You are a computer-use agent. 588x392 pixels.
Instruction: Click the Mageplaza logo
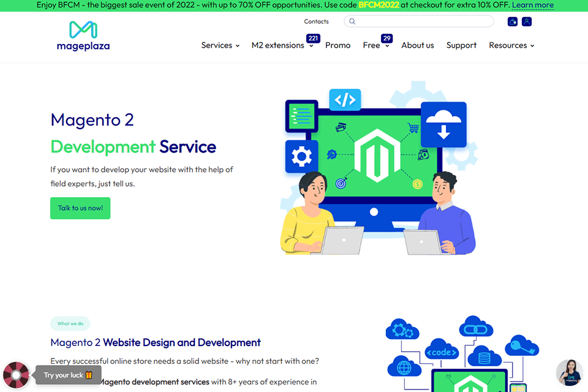[x=83, y=36]
